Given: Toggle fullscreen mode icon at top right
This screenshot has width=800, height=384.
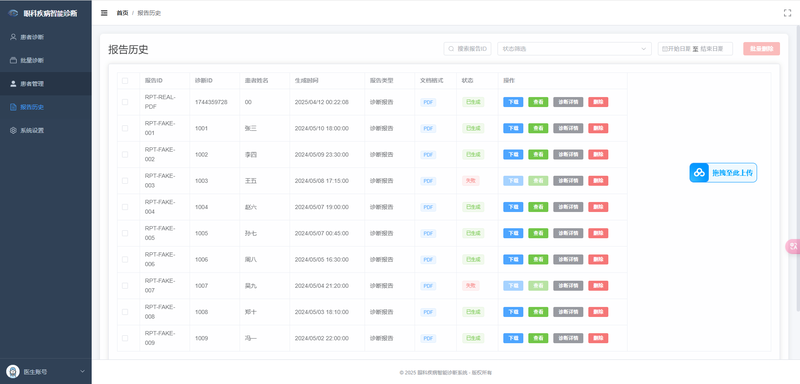Looking at the screenshot, I should 787,13.
